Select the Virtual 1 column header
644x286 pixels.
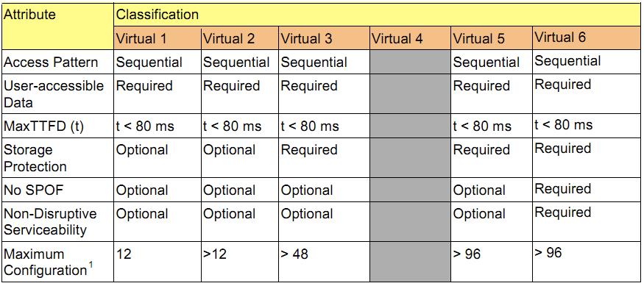158,38
